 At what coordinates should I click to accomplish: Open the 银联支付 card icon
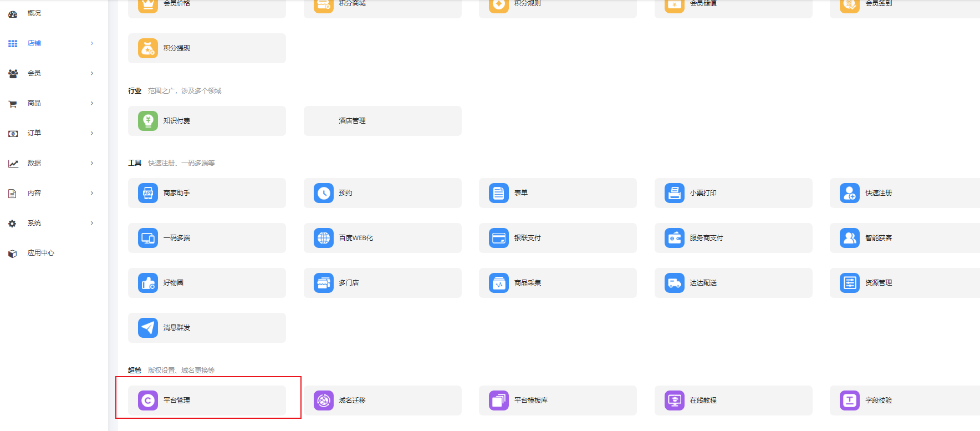(x=499, y=238)
